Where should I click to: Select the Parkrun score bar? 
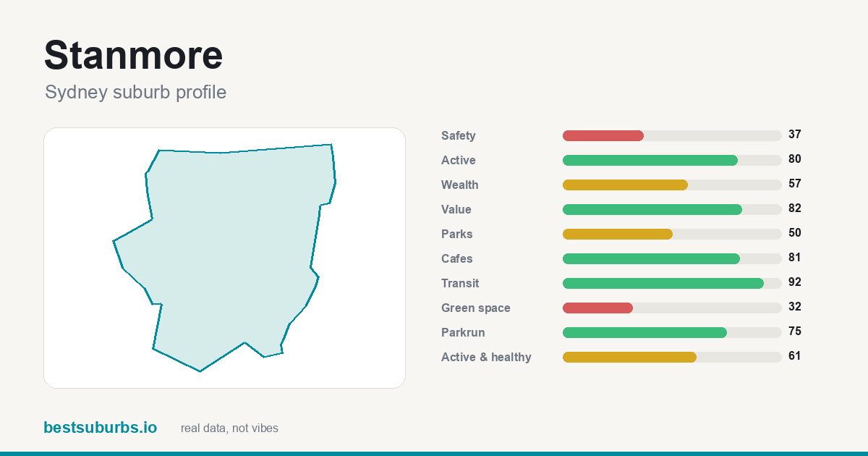tap(672, 332)
